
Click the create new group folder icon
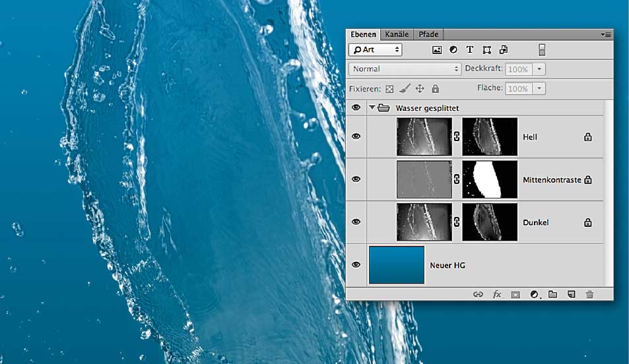(x=552, y=294)
